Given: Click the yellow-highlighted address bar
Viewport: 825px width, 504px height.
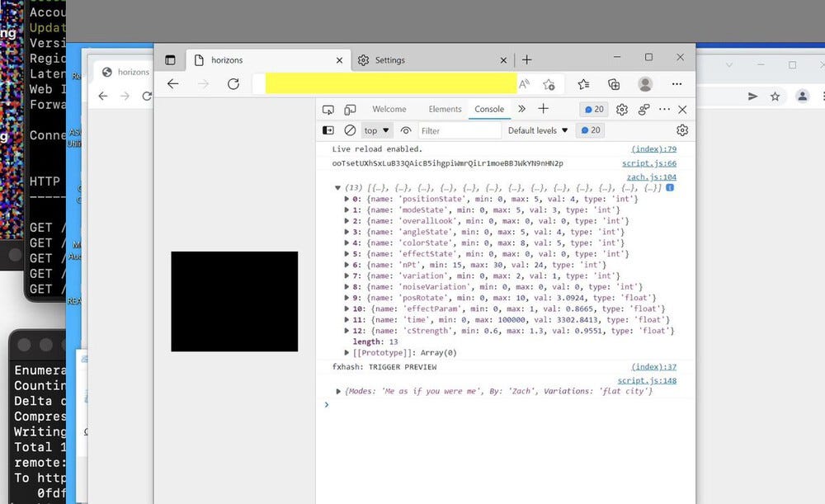Looking at the screenshot, I should click(391, 83).
